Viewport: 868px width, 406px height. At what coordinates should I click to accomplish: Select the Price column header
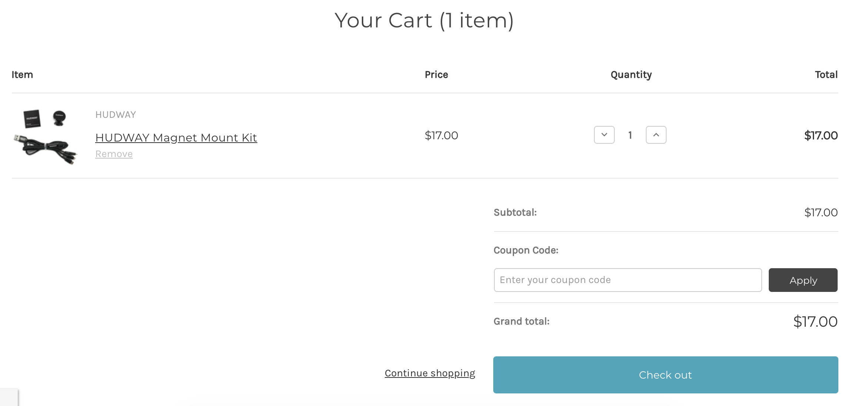[x=436, y=75]
